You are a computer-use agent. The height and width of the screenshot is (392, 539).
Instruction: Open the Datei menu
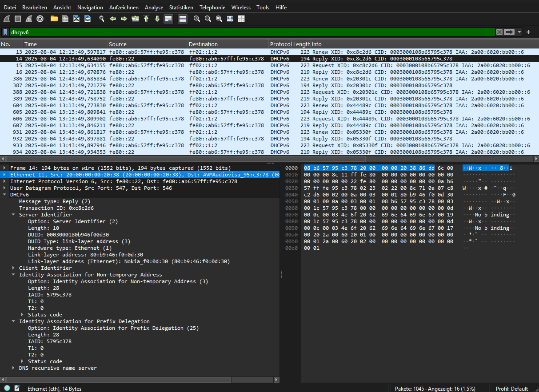click(x=10, y=8)
